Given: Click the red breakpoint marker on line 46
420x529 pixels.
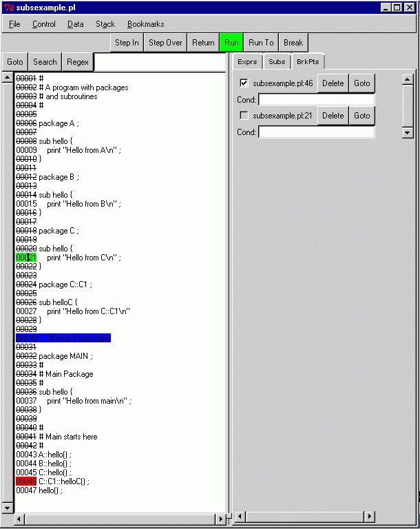Looking at the screenshot, I should pyautogui.click(x=26, y=481).
